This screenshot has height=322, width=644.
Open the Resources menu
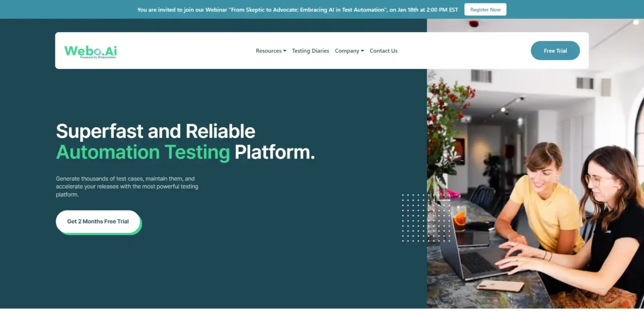pos(271,51)
